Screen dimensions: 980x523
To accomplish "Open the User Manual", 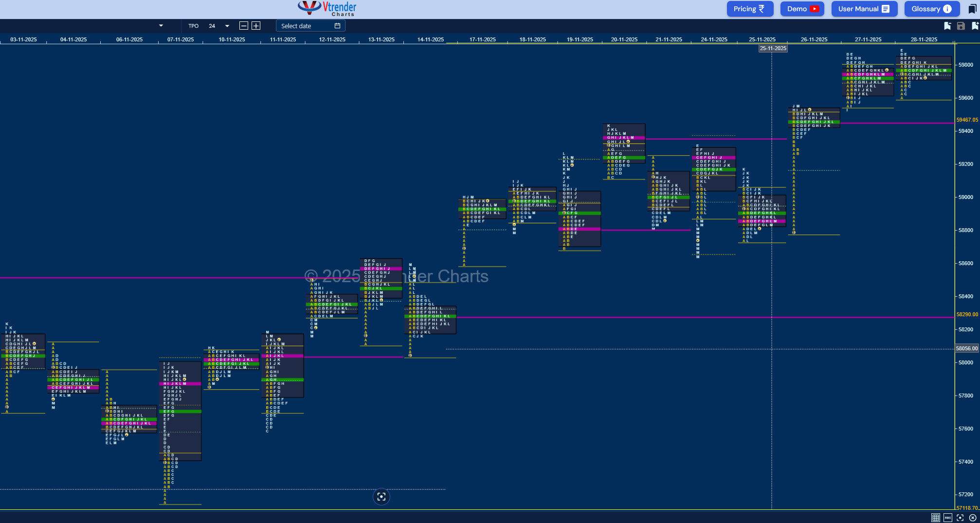I will 864,9.
